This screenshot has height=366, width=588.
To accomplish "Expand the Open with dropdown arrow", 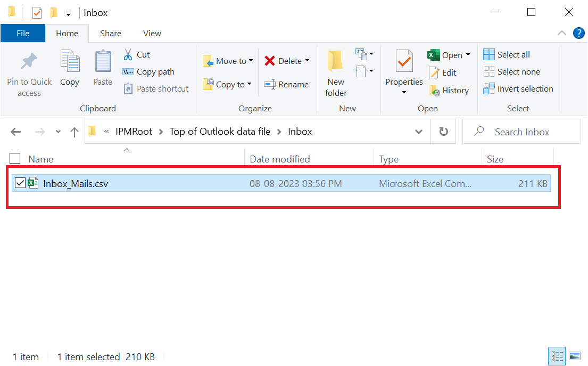I will 468,55.
